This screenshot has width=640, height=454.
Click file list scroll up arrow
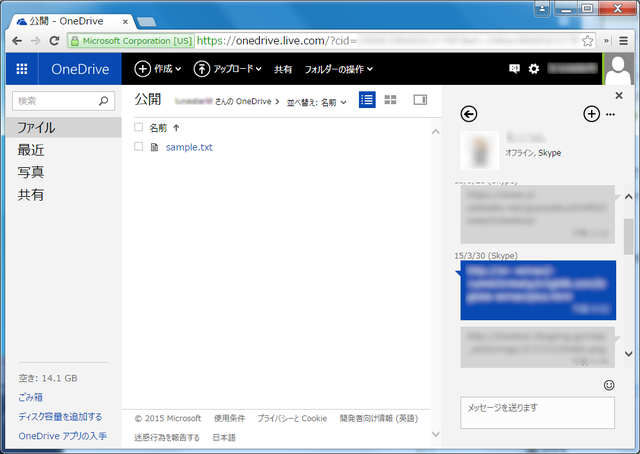coord(436,132)
